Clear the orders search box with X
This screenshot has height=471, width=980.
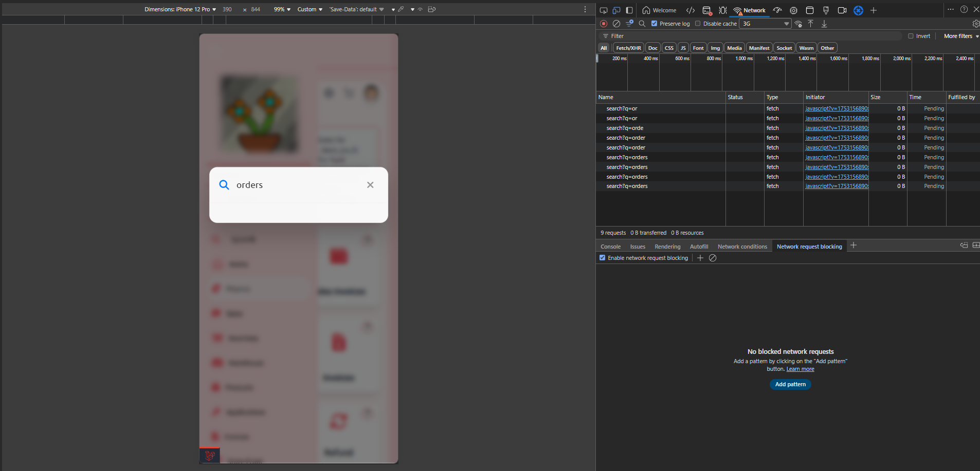point(370,185)
